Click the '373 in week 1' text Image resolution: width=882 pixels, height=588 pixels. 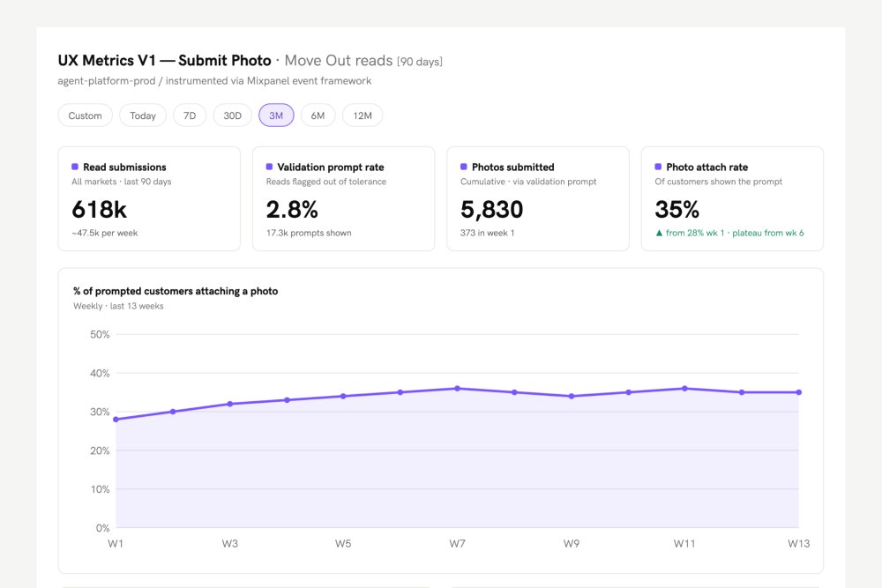487,233
